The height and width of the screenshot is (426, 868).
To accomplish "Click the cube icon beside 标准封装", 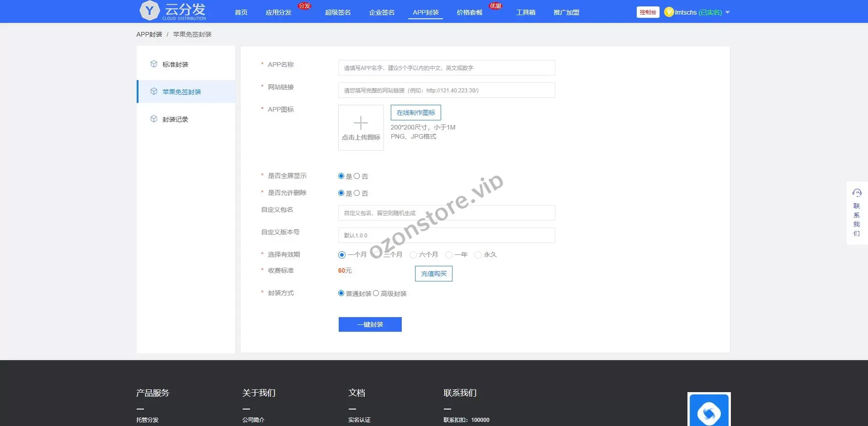I will [x=154, y=64].
